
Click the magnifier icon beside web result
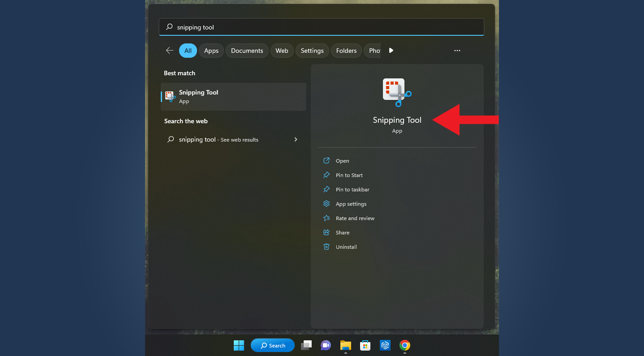coord(171,139)
